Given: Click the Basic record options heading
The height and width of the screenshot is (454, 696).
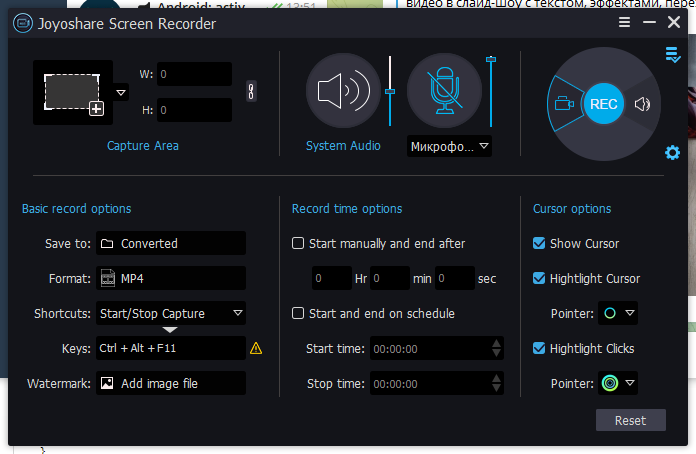Looking at the screenshot, I should click(x=76, y=209).
